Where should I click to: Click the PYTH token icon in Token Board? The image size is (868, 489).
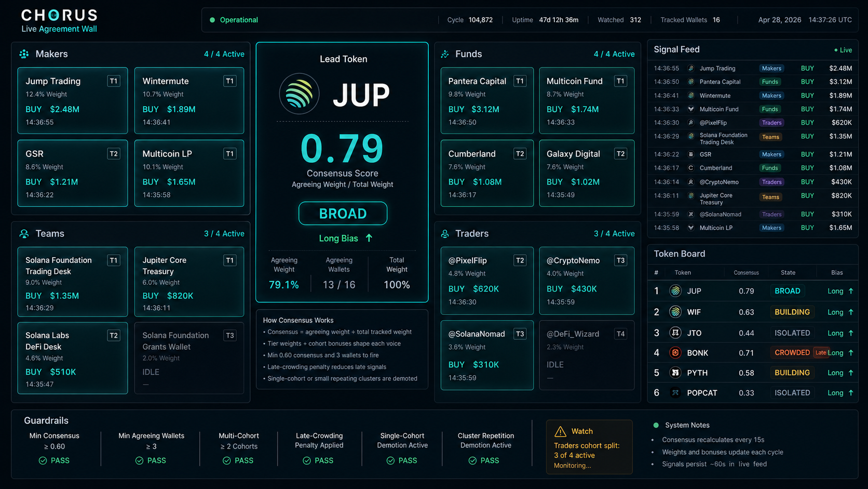click(675, 373)
